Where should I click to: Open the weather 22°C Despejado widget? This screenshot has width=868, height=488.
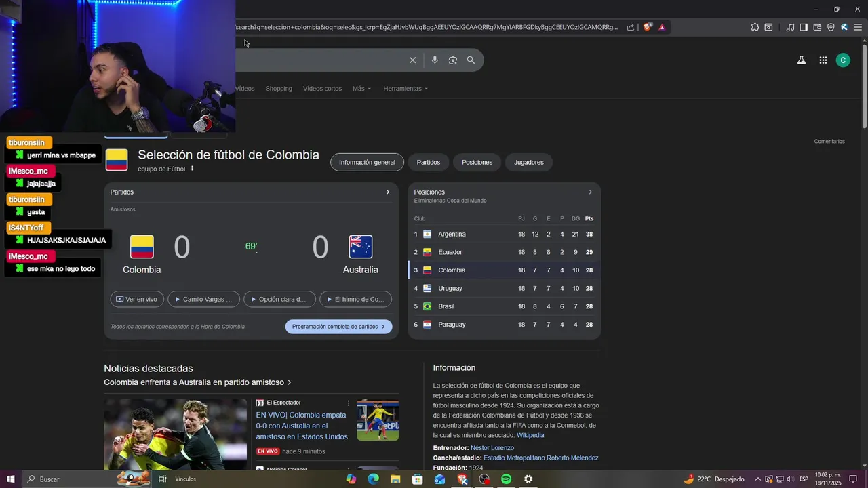pos(714,479)
